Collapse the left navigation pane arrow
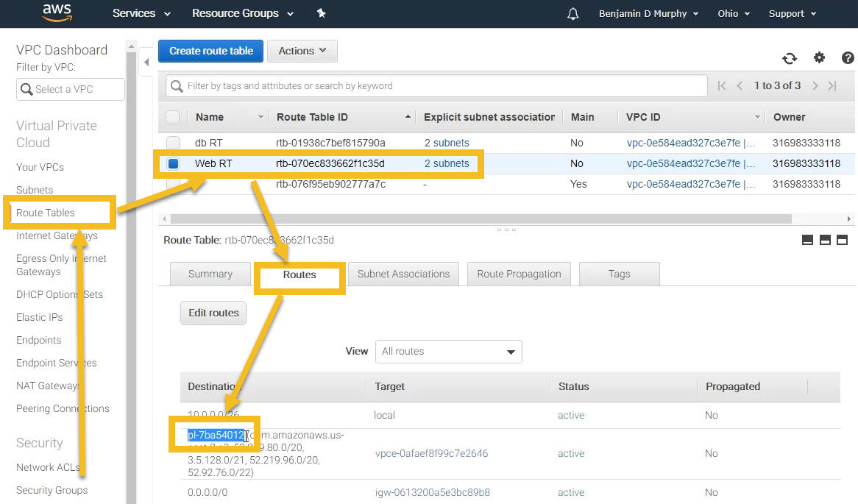 146,63
